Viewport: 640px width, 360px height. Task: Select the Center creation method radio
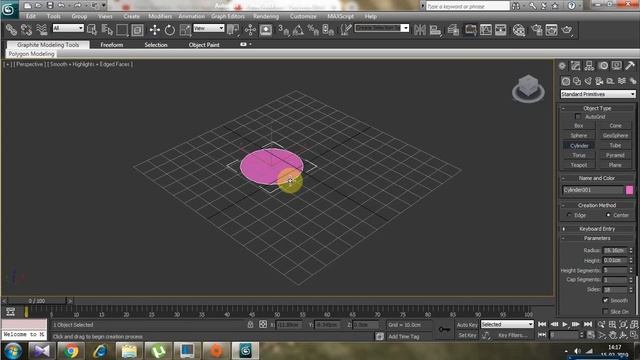click(x=608, y=215)
